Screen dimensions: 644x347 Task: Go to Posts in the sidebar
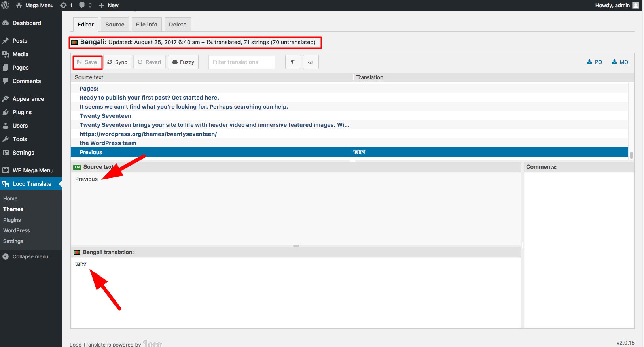pos(31,41)
